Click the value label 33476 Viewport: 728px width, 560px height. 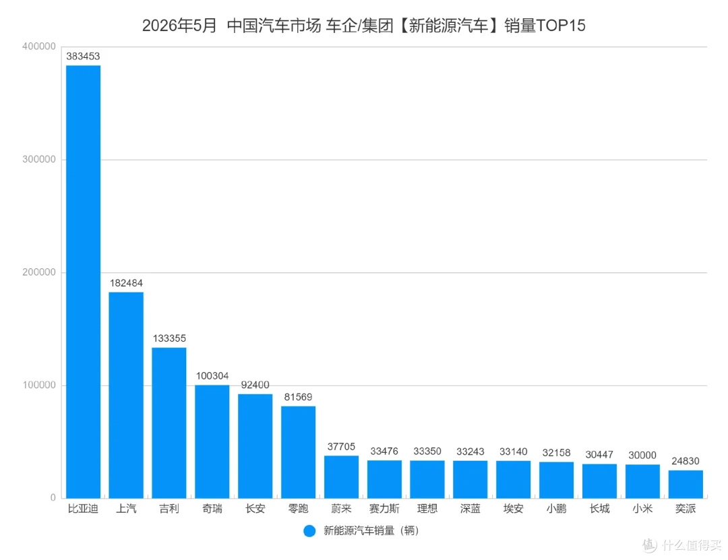click(x=384, y=452)
